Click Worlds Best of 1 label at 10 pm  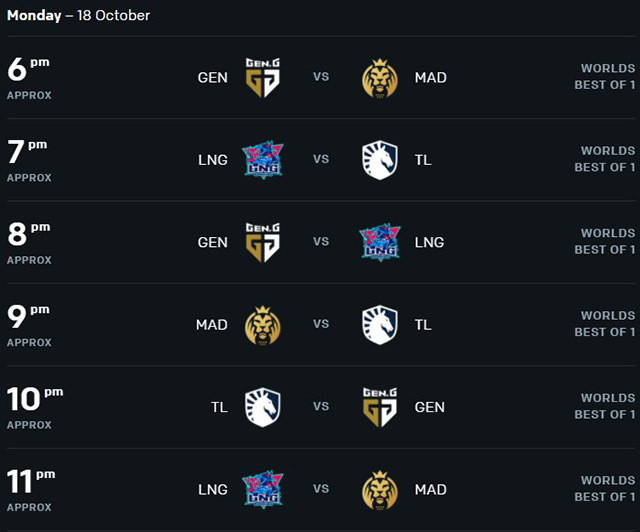pyautogui.click(x=604, y=406)
